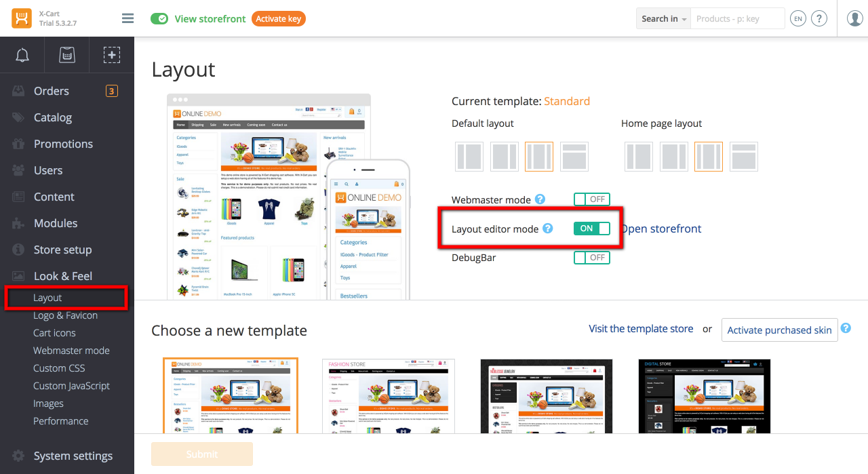Viewport: 868px width, 474px height.
Task: Enable the Webmaster mode switch
Action: [592, 199]
